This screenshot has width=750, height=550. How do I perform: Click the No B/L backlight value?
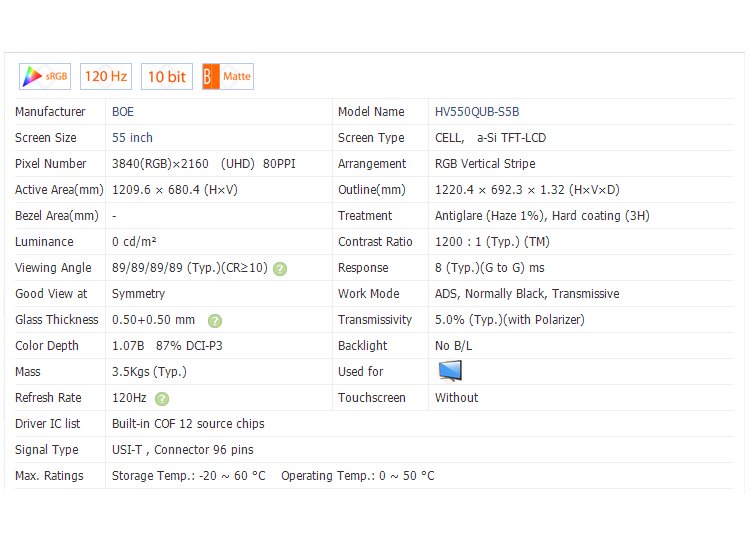[x=452, y=346]
